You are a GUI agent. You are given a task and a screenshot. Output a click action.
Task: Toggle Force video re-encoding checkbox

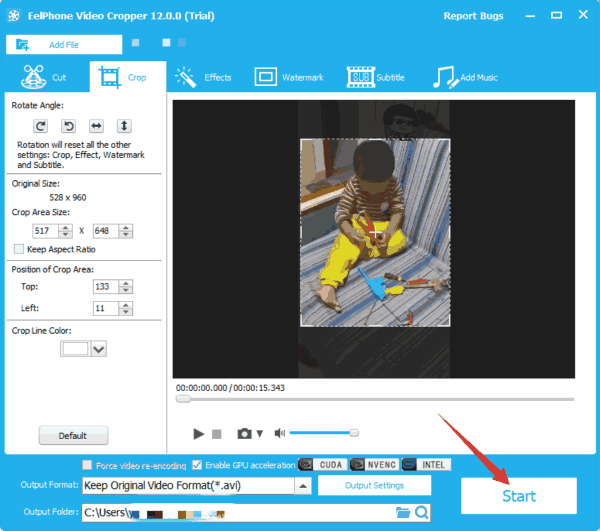[x=87, y=465]
